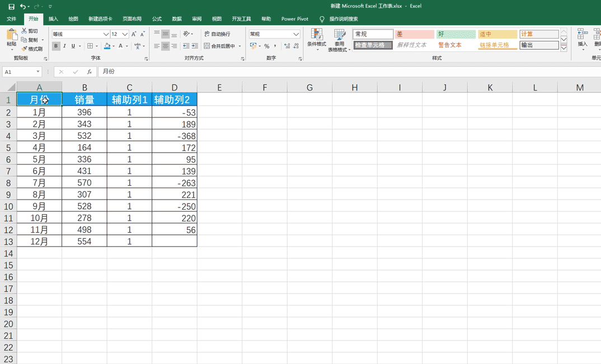Open Conditional Formatting (条件格式)
Image resolution: width=601 pixels, height=364 pixels.
pos(317,40)
